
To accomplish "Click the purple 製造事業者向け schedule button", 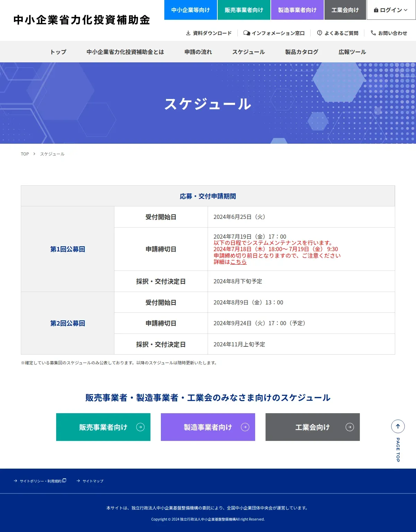I will pos(208,427).
